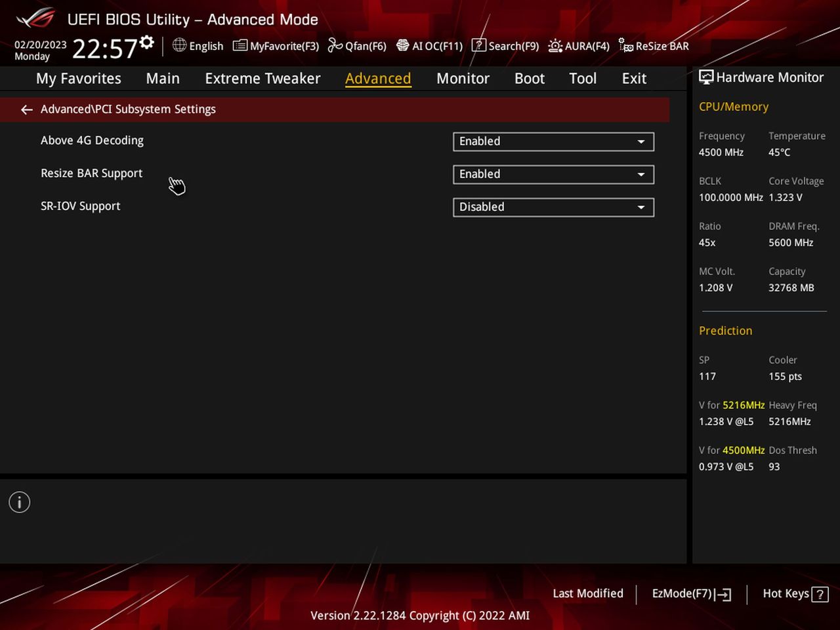Click the globe language icon
The height and width of the screenshot is (630, 840).
click(x=179, y=45)
